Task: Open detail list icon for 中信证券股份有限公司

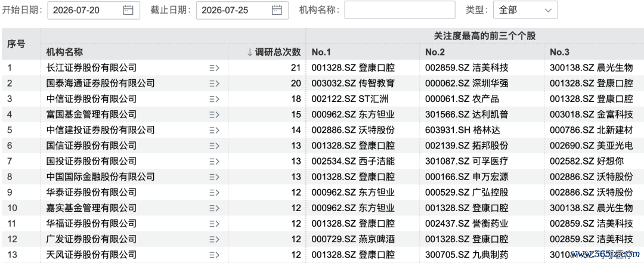Action: pos(215,99)
